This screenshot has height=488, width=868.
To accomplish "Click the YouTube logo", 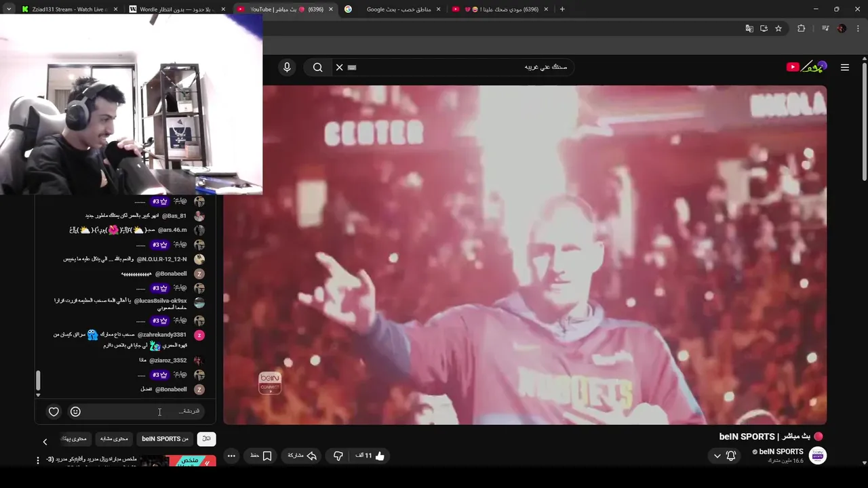I will 806,66.
